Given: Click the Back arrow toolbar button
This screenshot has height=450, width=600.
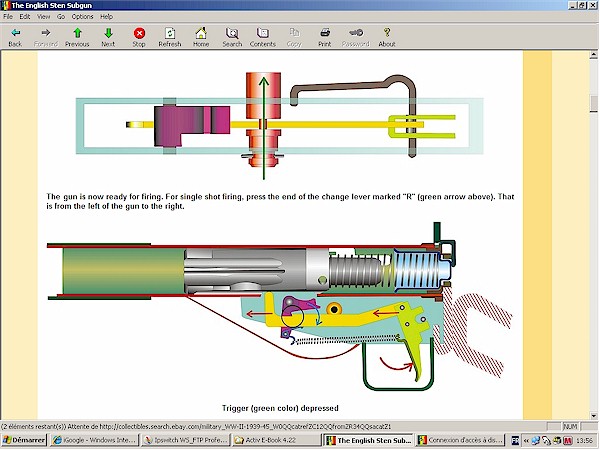Looking at the screenshot, I should coord(15,37).
